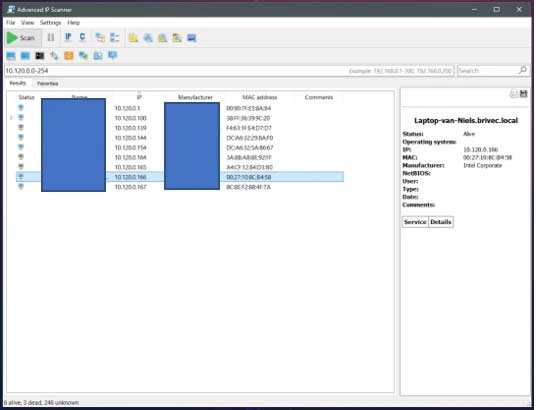
Task: Click the C subnet class icon
Action: tap(82, 37)
